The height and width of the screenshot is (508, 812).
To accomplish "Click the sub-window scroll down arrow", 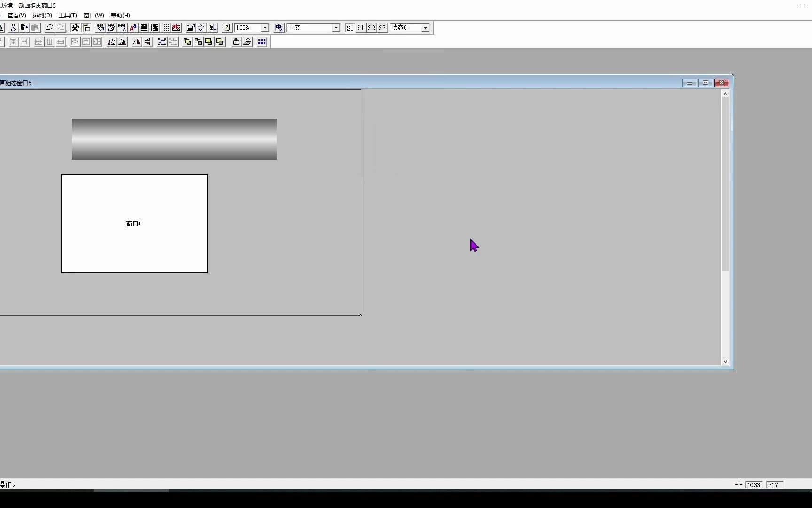I will (x=725, y=362).
